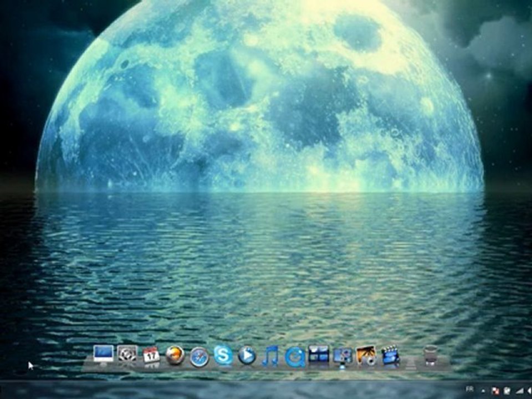Screen dimensions: 532x399
Task: Open the network signal tray icon
Action: click(x=519, y=391)
